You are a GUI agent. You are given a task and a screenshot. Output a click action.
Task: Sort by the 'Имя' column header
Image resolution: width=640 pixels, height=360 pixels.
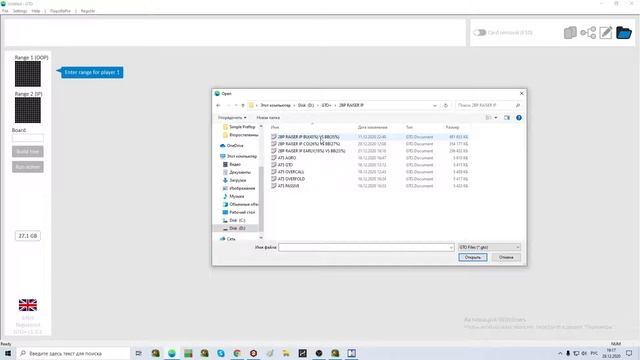pos(275,127)
